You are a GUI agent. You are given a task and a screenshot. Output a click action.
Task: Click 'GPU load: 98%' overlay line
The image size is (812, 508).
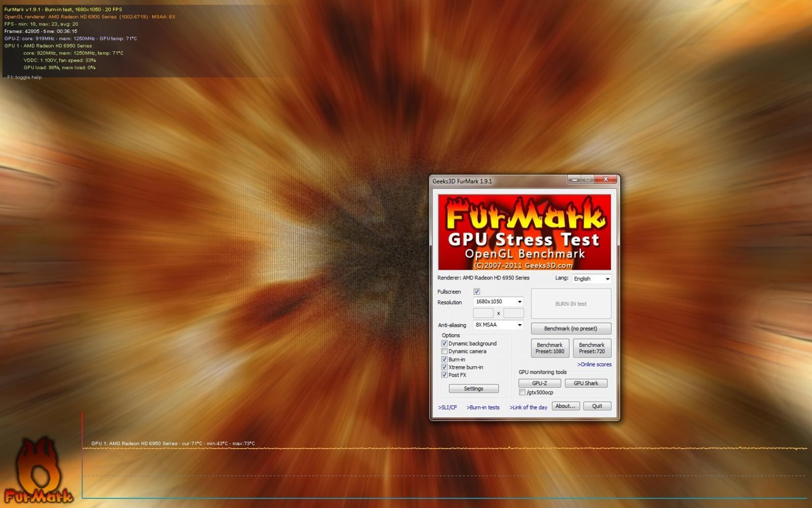(59, 68)
